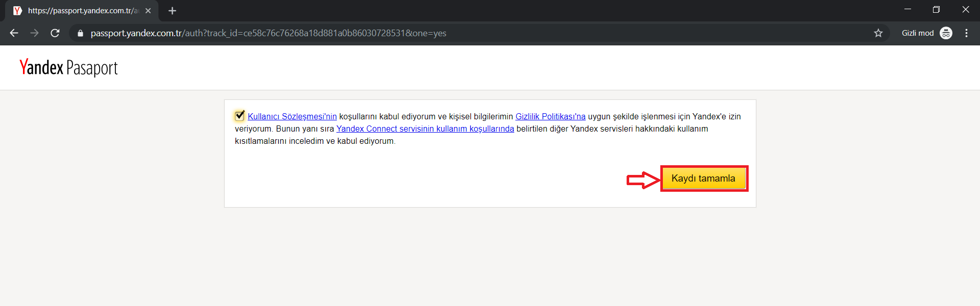Open Yandex Connect servisinin kullanım koşullarında link
Viewport: 980px width, 306px height.
pos(425,129)
